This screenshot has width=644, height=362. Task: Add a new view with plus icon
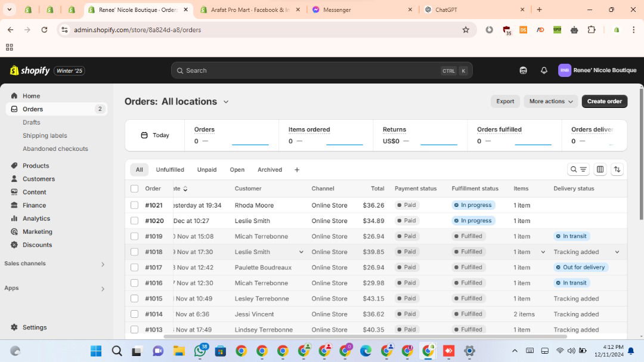click(x=297, y=169)
